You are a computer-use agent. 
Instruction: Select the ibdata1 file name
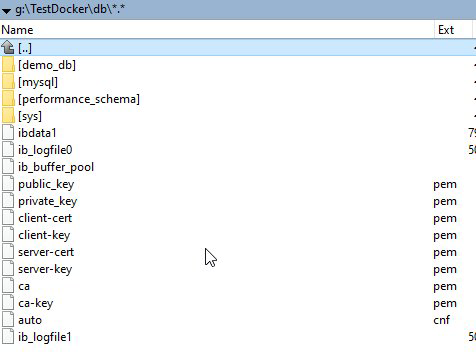click(x=37, y=133)
